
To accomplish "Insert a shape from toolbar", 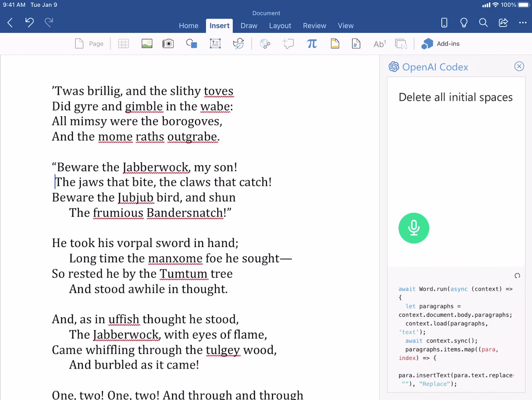I will tap(191, 44).
